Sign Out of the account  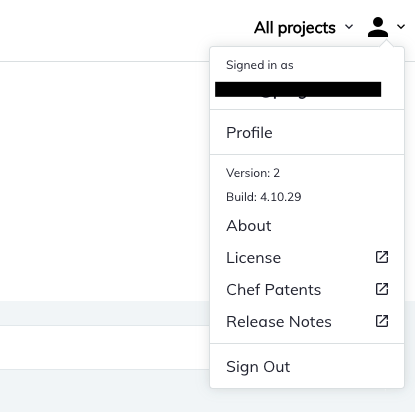(x=258, y=367)
